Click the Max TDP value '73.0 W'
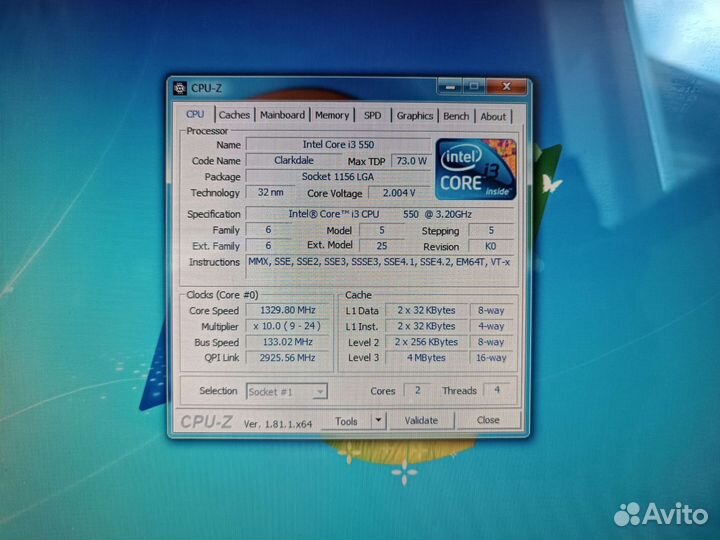The height and width of the screenshot is (540, 720). coord(411,161)
